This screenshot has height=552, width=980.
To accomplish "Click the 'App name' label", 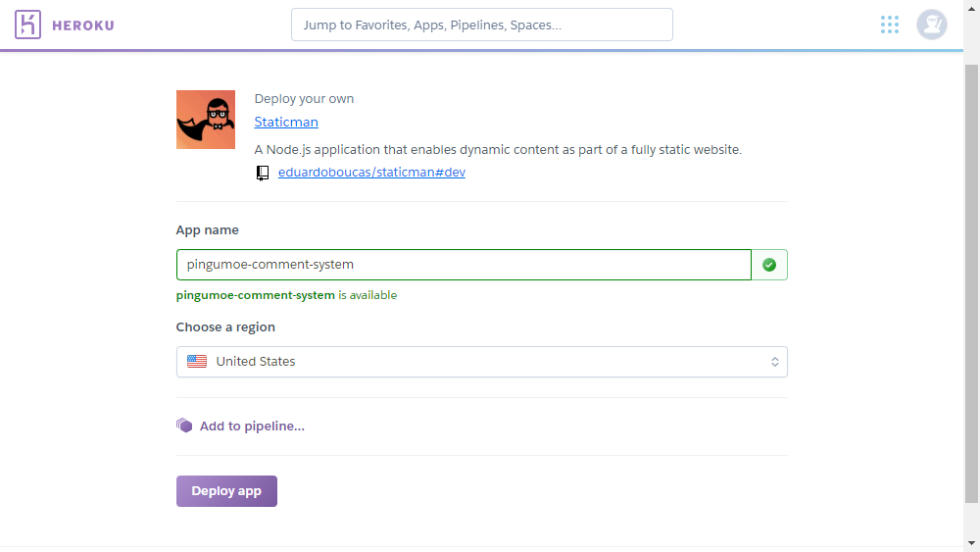I will pyautogui.click(x=208, y=230).
